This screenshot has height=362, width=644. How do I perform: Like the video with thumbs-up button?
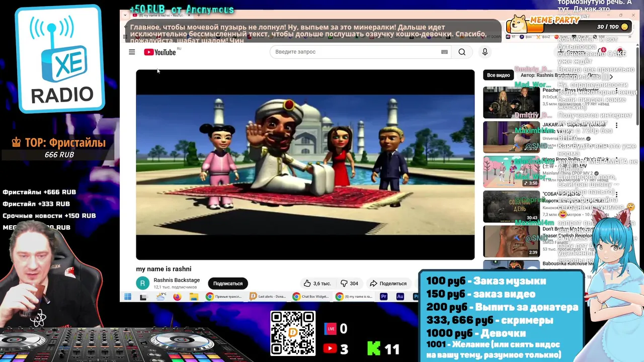pyautogui.click(x=317, y=284)
